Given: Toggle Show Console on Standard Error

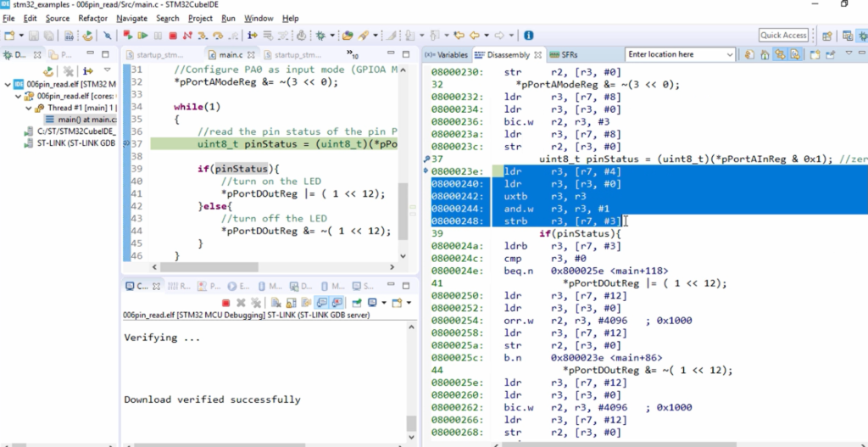Looking at the screenshot, I should click(x=337, y=303).
